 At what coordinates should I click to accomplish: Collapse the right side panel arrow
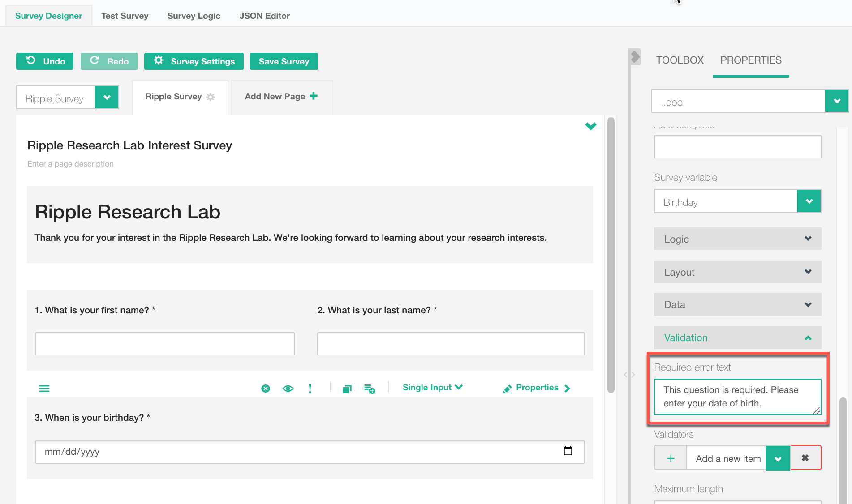[635, 57]
